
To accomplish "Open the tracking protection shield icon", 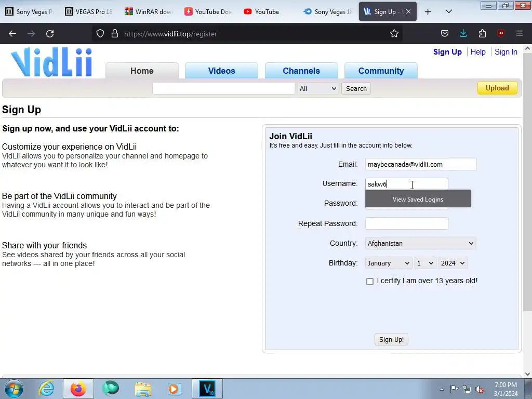I will point(100,34).
